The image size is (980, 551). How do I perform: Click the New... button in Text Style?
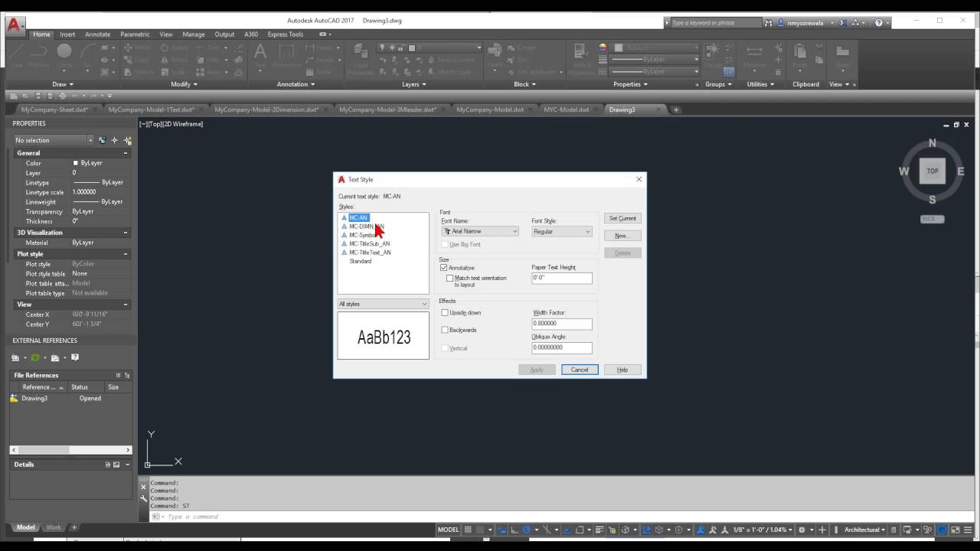[622, 236]
